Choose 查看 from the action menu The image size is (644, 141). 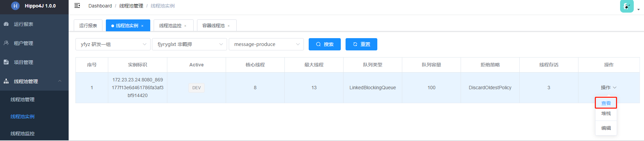coord(606,103)
